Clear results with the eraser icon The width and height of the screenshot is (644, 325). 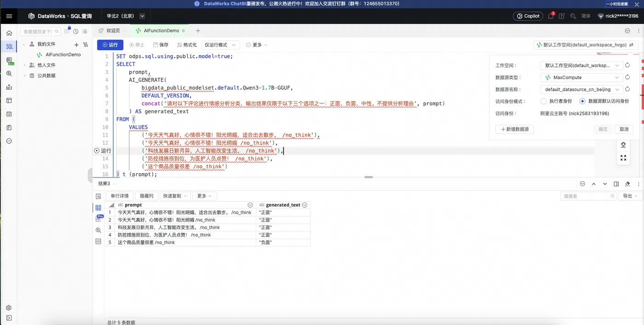point(627,184)
